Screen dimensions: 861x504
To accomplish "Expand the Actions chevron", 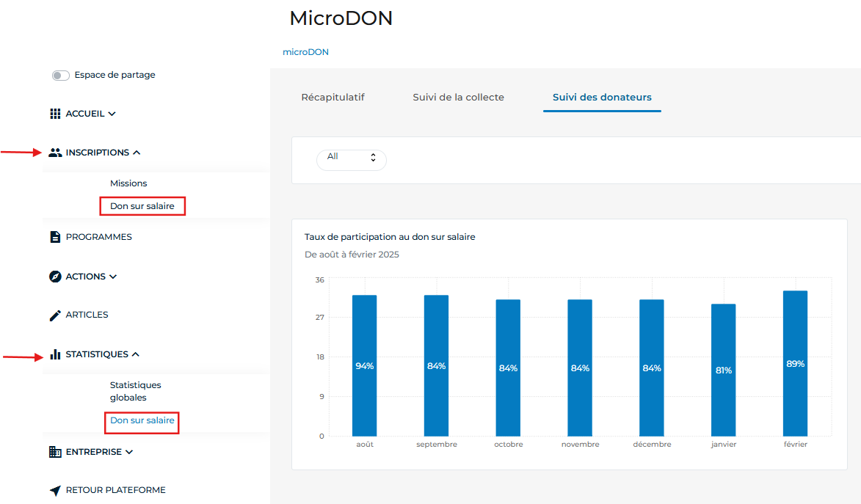I will (x=113, y=277).
